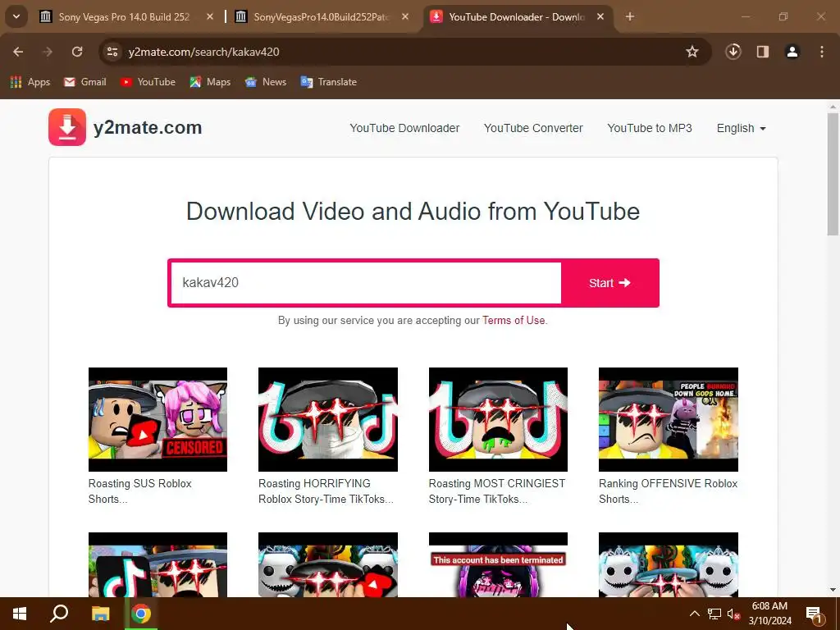Show hidden system tray icons

(x=694, y=614)
